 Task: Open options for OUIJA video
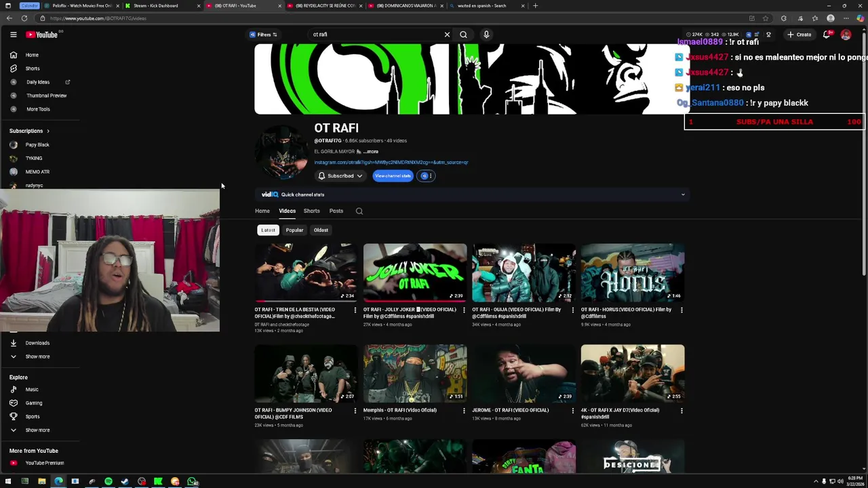point(572,310)
